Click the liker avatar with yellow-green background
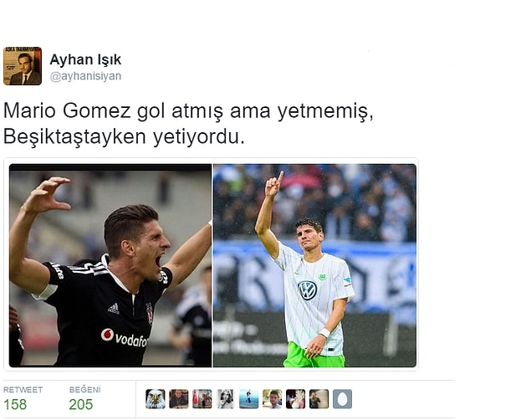 pos(273,398)
